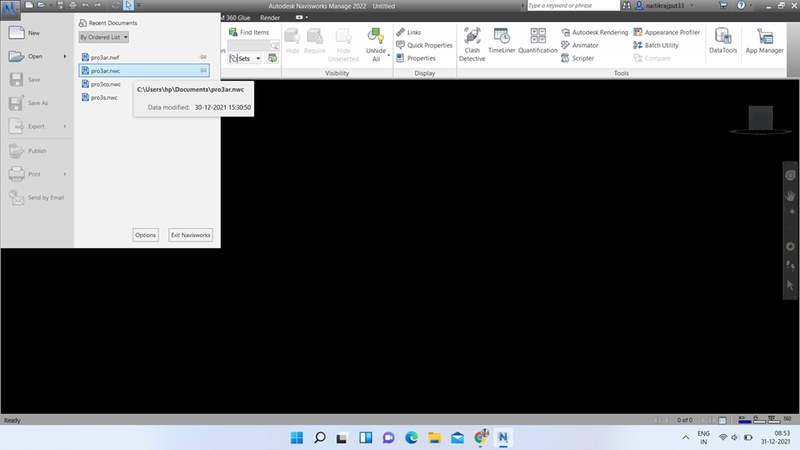Click the Select cursor quick access icon
Screen dimensions: 800x450
128,5
